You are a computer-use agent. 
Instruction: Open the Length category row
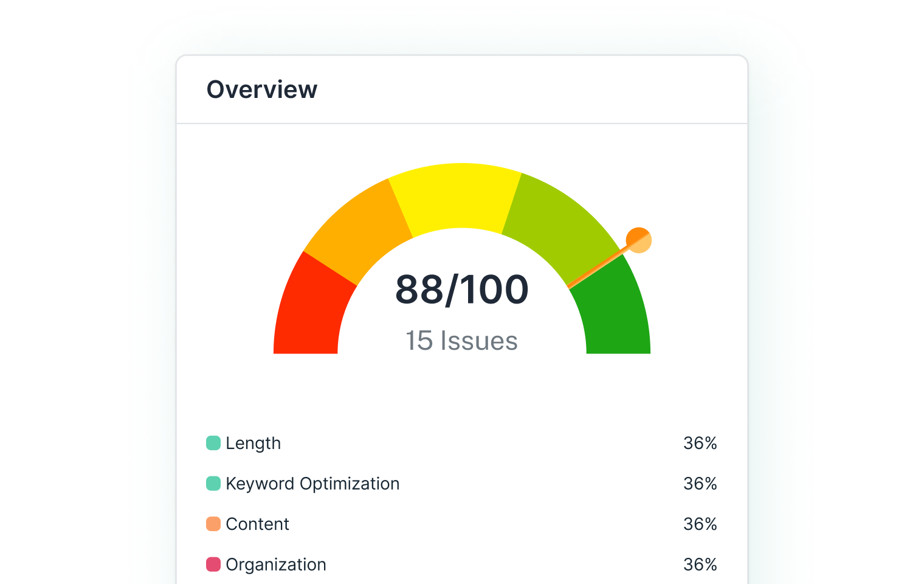[253, 443]
